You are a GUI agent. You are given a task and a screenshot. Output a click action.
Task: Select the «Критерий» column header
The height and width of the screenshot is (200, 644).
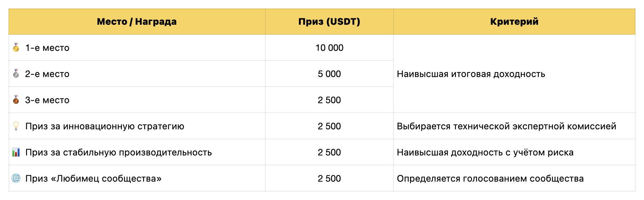[514, 22]
